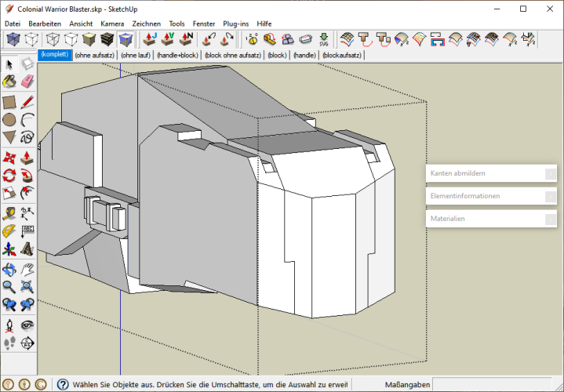
Task: Activate the Rectangle drawing tool
Action: click(x=9, y=101)
